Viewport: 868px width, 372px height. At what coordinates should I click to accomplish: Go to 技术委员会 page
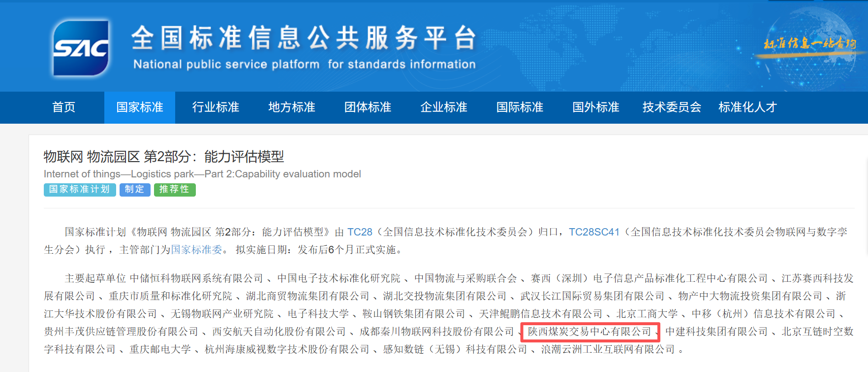672,107
